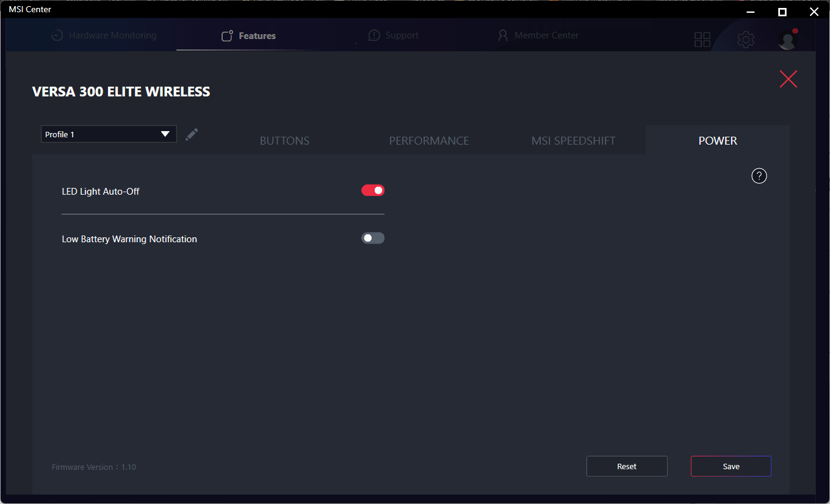Maximize the MSI Center window
830x504 pixels.
pyautogui.click(x=782, y=11)
